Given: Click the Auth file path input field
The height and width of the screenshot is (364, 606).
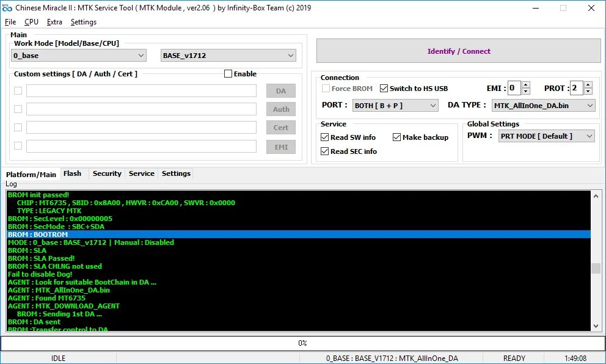Looking at the screenshot, I should tap(141, 109).
